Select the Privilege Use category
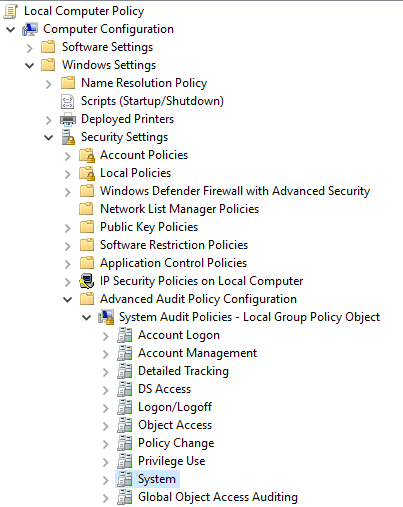 pos(172,461)
